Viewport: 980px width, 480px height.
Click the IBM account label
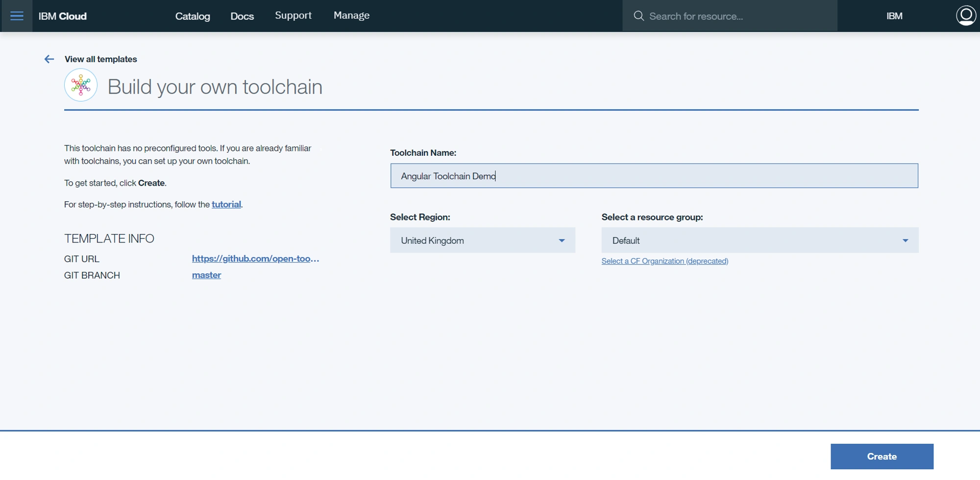[x=894, y=16]
